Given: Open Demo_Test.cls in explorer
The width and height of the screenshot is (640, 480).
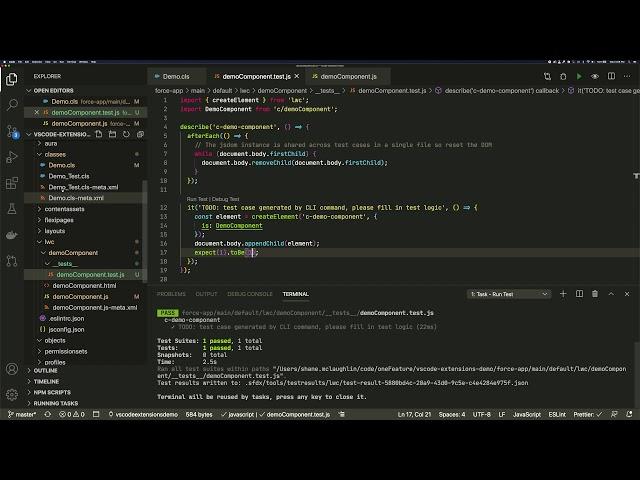Looking at the screenshot, I should (69, 176).
